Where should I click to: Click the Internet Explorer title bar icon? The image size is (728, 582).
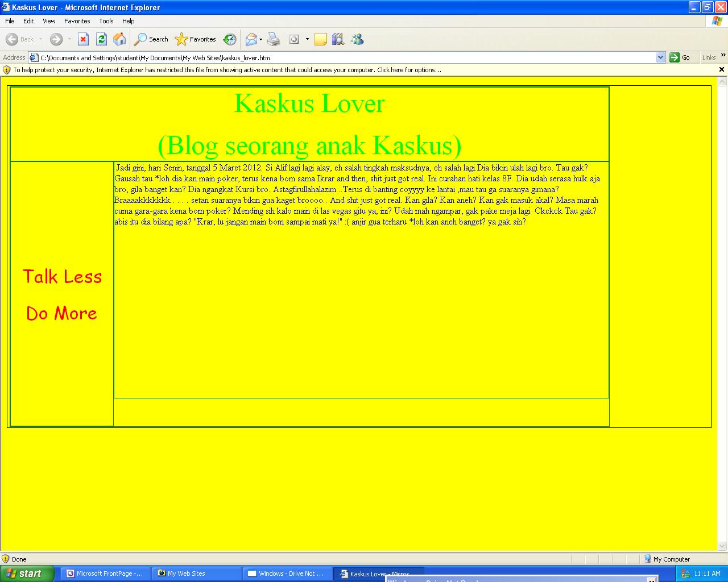[6, 7]
